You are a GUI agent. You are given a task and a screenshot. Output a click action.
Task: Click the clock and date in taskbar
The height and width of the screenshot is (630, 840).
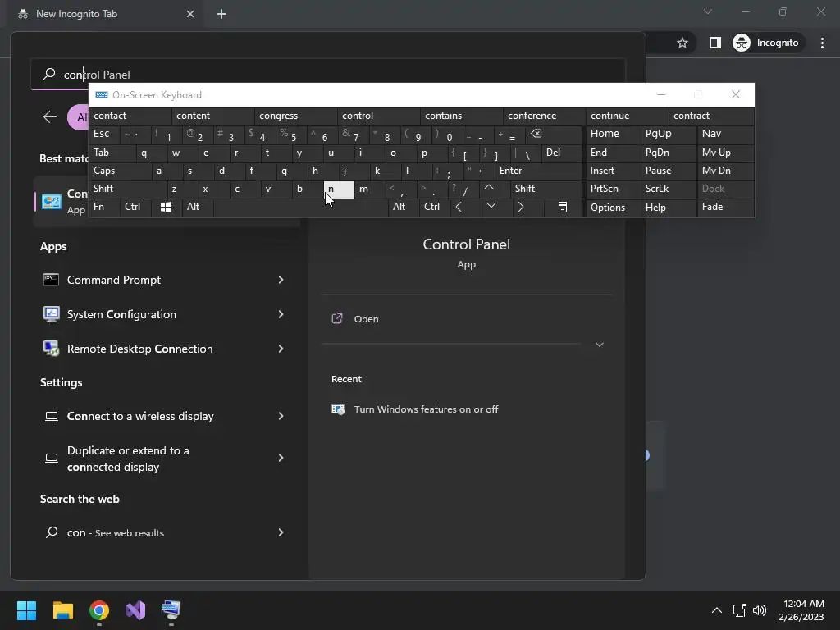[x=802, y=610]
